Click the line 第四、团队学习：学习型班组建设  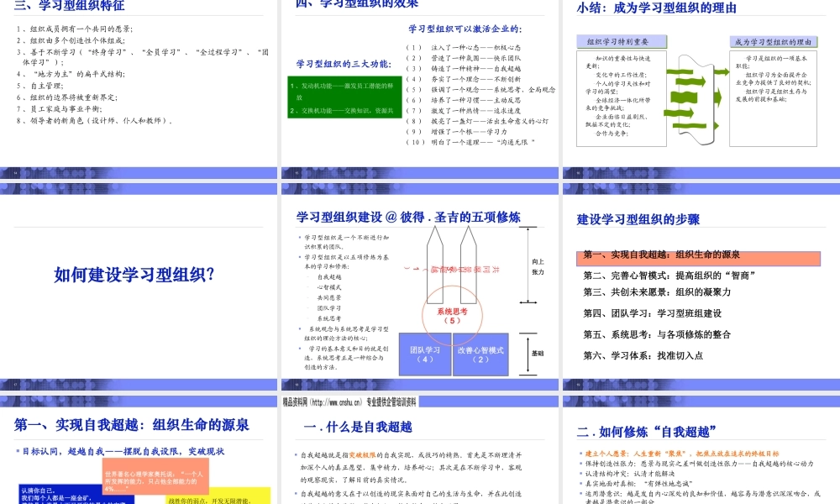click(x=652, y=313)
